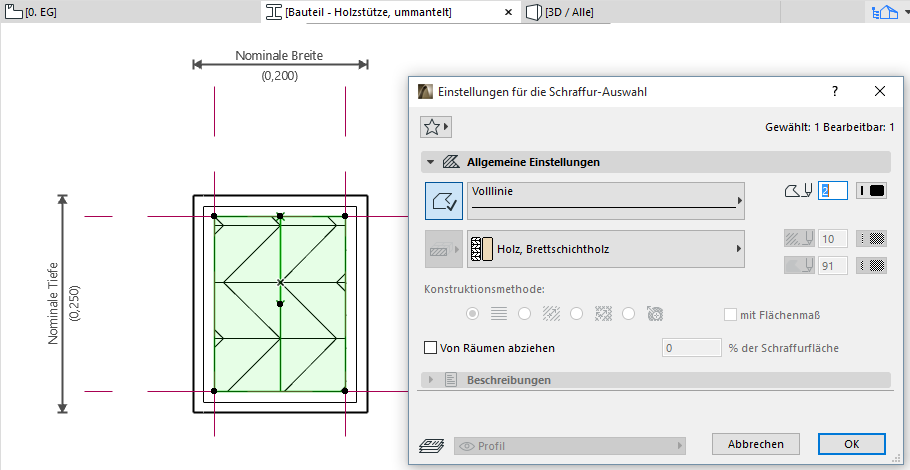Open the favorites star button
The height and width of the screenshot is (470, 910).
(436, 127)
